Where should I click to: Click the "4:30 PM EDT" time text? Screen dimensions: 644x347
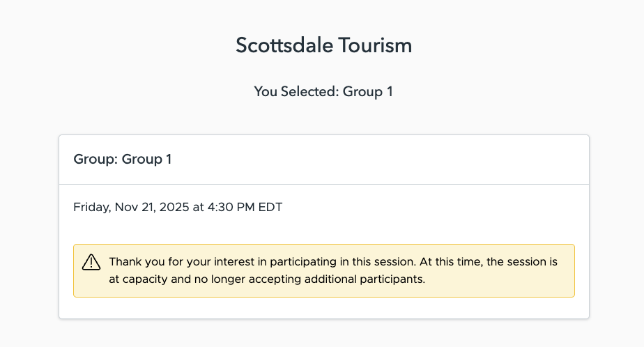click(244, 207)
